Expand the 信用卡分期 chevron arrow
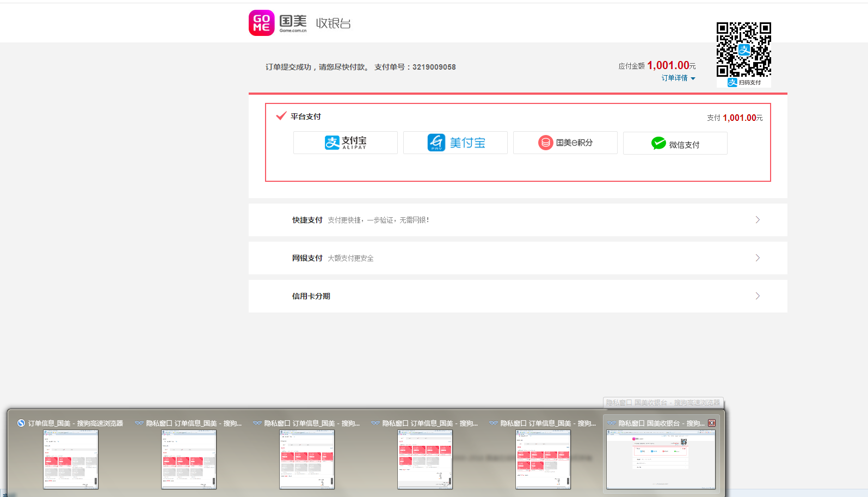Viewport: 868px width, 497px height. click(758, 296)
